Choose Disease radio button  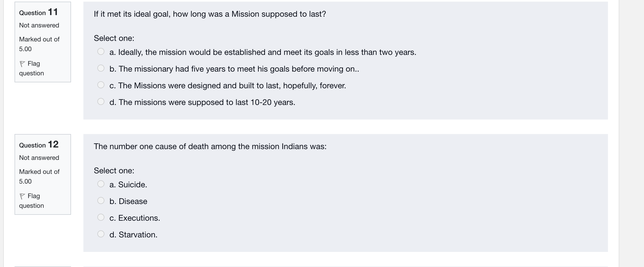click(101, 201)
